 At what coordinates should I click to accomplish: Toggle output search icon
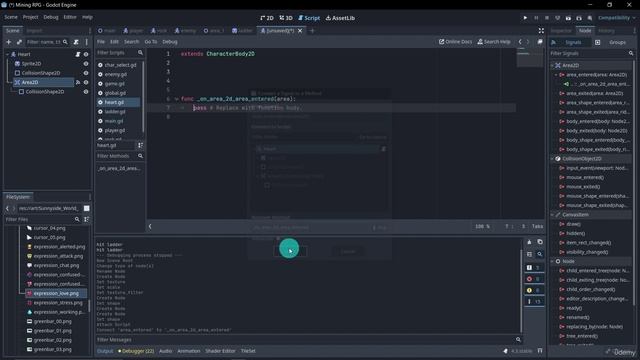[540, 254]
